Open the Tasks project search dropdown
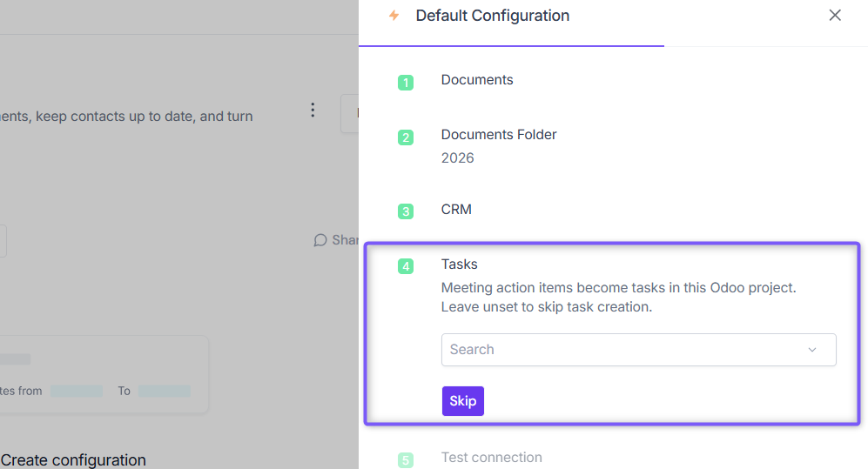868x469 pixels. (x=638, y=350)
